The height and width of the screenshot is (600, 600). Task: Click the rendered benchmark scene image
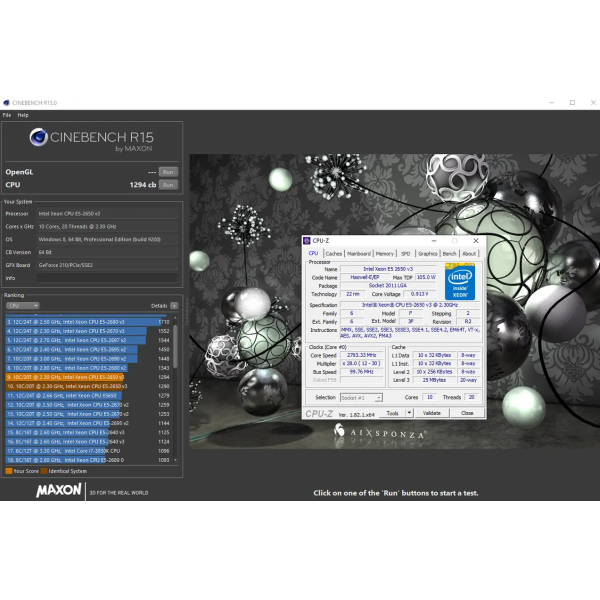(395, 302)
